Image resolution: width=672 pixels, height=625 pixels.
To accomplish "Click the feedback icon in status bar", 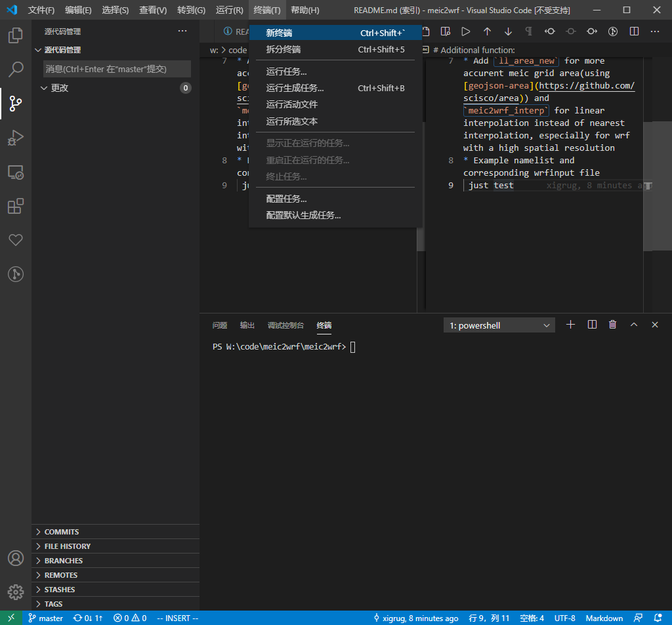I will (638, 618).
